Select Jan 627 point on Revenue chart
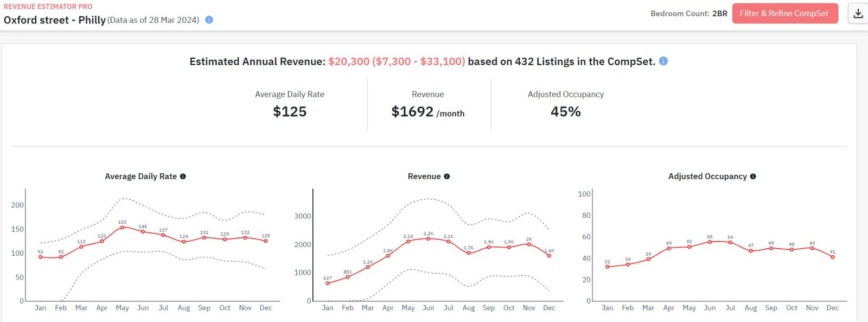This screenshot has width=868, height=322. pos(328,283)
